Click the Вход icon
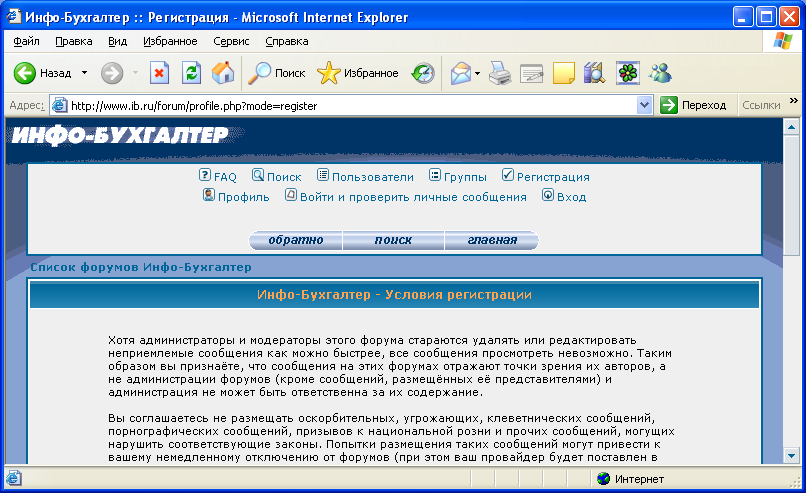 (x=548, y=195)
